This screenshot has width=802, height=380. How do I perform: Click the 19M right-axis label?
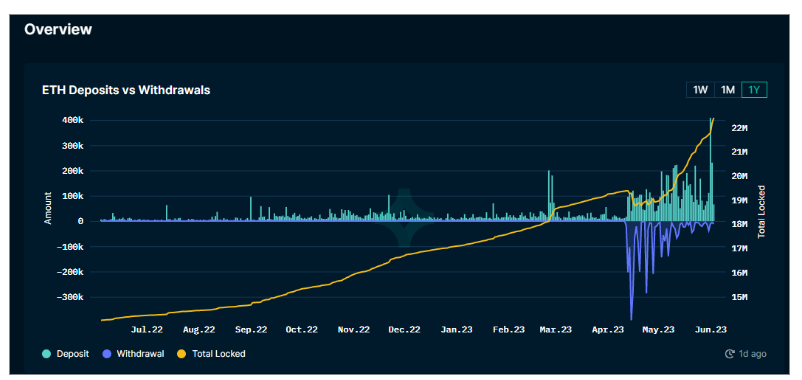point(740,200)
